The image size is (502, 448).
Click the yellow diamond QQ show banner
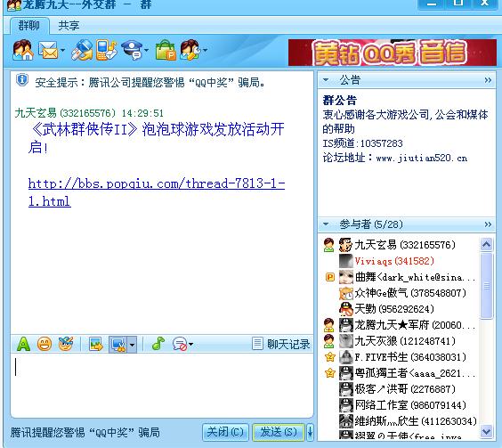pyautogui.click(x=393, y=53)
